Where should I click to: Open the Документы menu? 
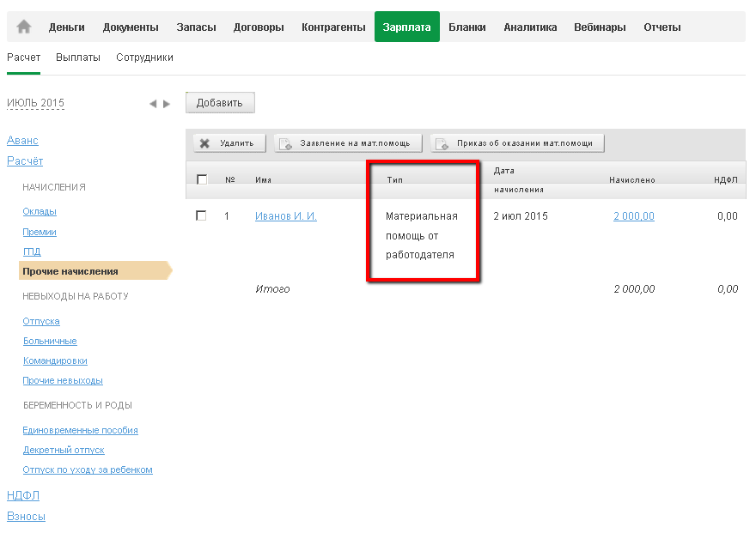[x=131, y=27]
